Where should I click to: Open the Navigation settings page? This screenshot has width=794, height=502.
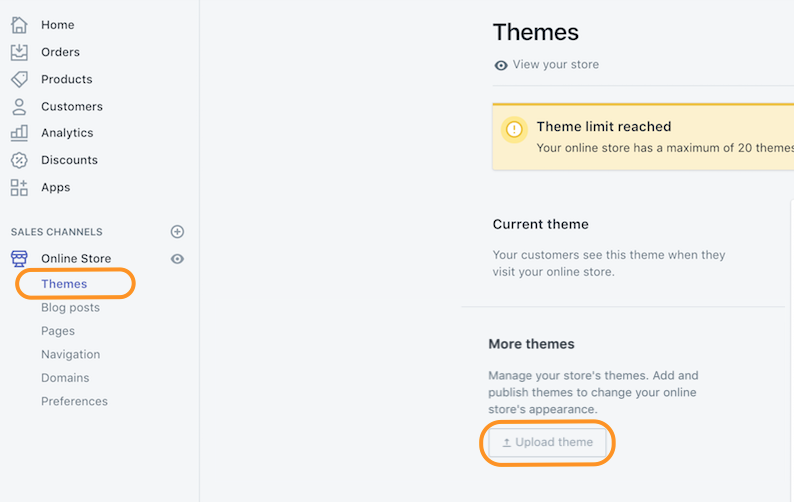point(70,355)
